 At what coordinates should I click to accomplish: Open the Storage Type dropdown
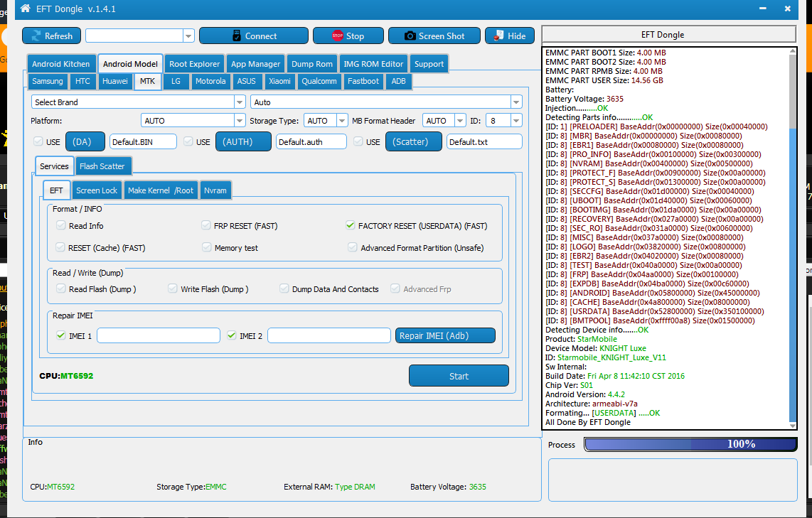pyautogui.click(x=342, y=121)
